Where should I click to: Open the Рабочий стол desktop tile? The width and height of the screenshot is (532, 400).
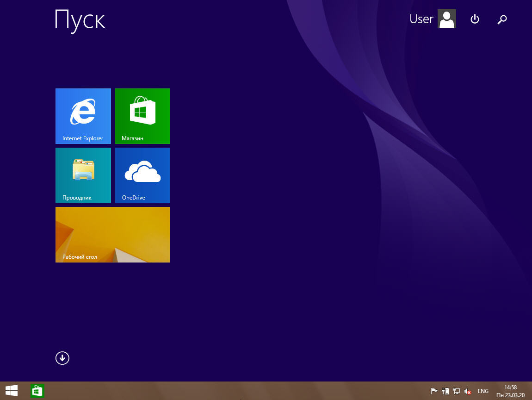[113, 234]
